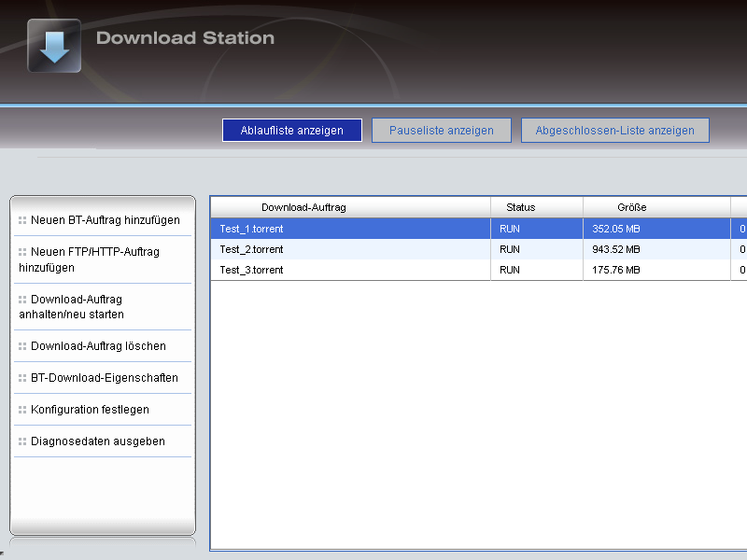Click bullet icon beside Diagnosedaten ausgeben
The width and height of the screenshot is (747, 560).
(22, 441)
